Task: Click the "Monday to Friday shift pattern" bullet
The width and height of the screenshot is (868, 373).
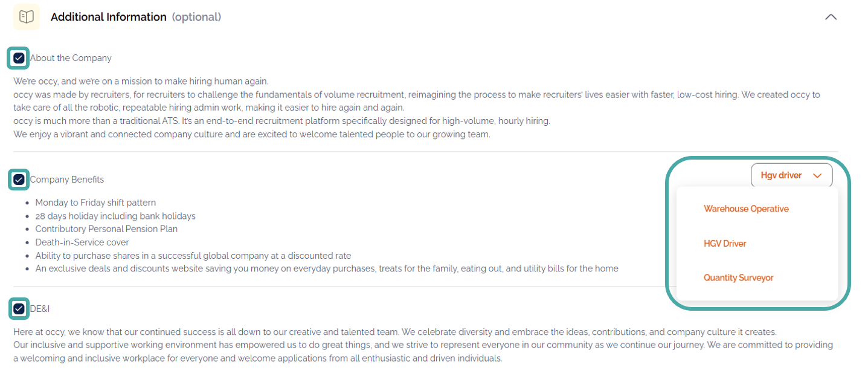Action: (x=96, y=203)
